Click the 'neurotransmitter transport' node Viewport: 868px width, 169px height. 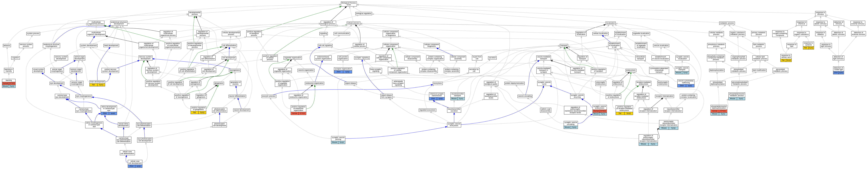point(457,95)
